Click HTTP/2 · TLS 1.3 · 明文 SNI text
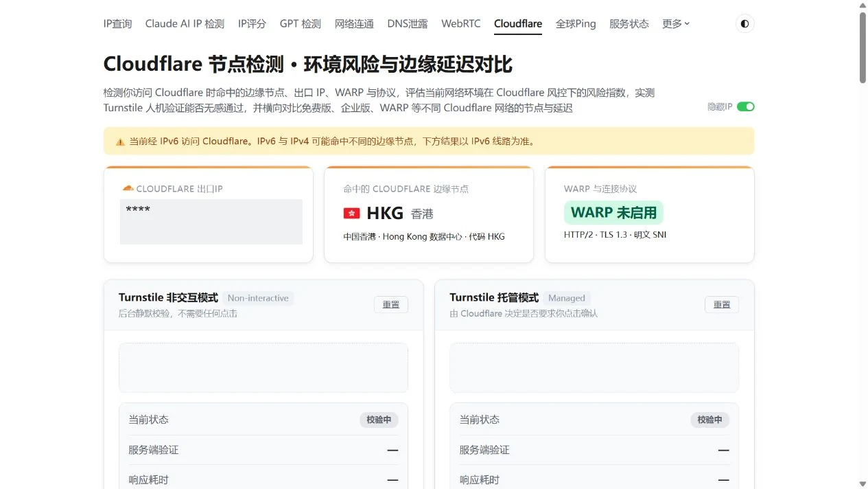The width and height of the screenshot is (868, 489). coord(615,235)
